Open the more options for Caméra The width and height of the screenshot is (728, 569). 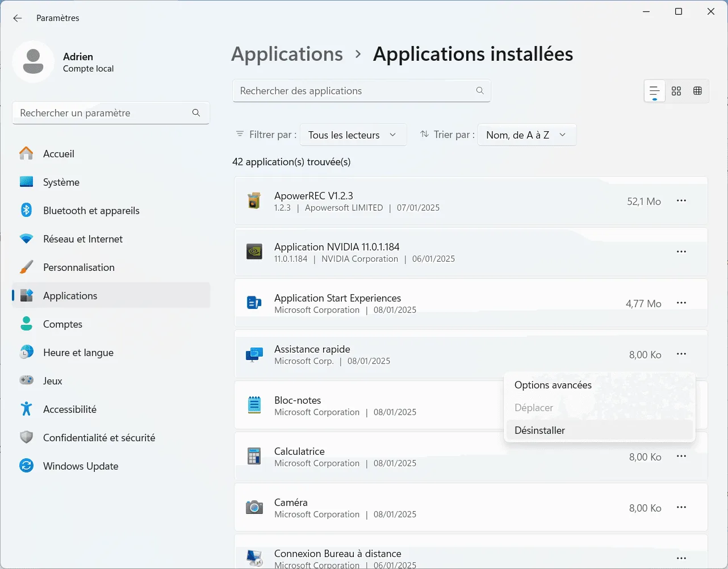click(681, 507)
